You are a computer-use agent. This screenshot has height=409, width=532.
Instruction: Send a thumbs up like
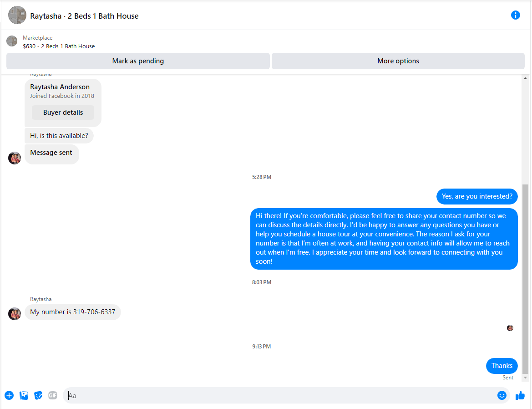pyautogui.click(x=520, y=395)
